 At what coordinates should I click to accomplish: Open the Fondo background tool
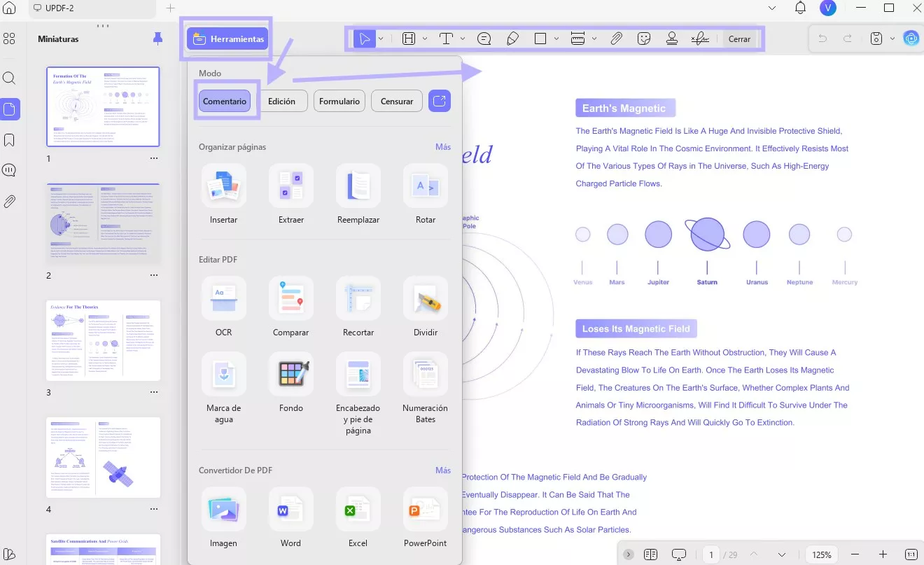pos(291,375)
